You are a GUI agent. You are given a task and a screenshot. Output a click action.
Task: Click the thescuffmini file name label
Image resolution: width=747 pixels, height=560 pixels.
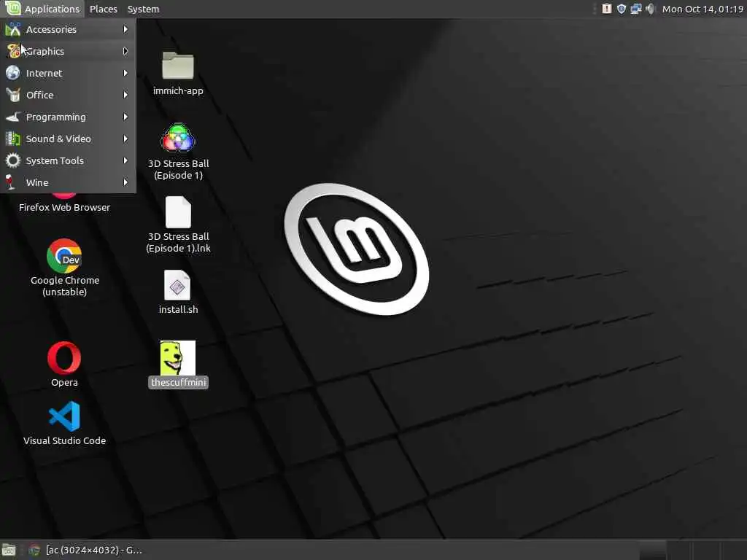coord(178,382)
